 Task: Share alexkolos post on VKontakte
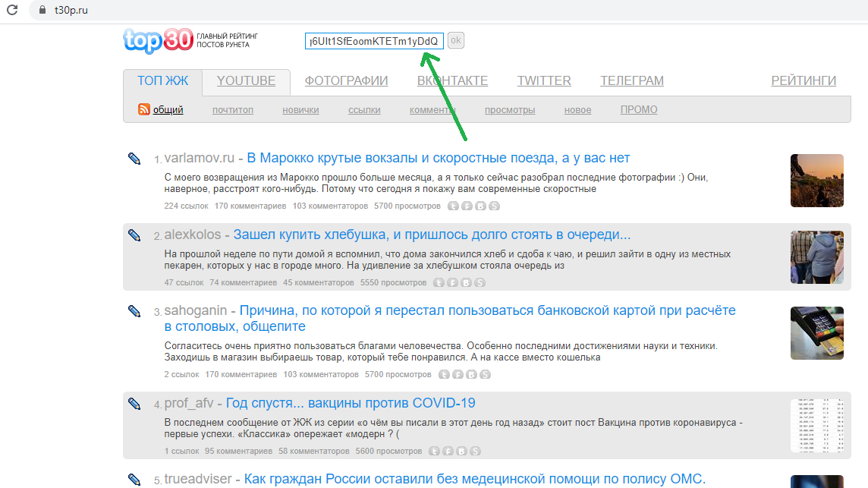pyautogui.click(x=467, y=282)
